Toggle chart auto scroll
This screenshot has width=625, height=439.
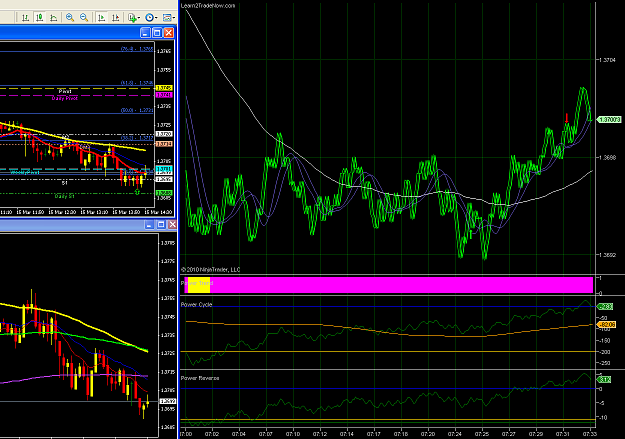coord(102,18)
